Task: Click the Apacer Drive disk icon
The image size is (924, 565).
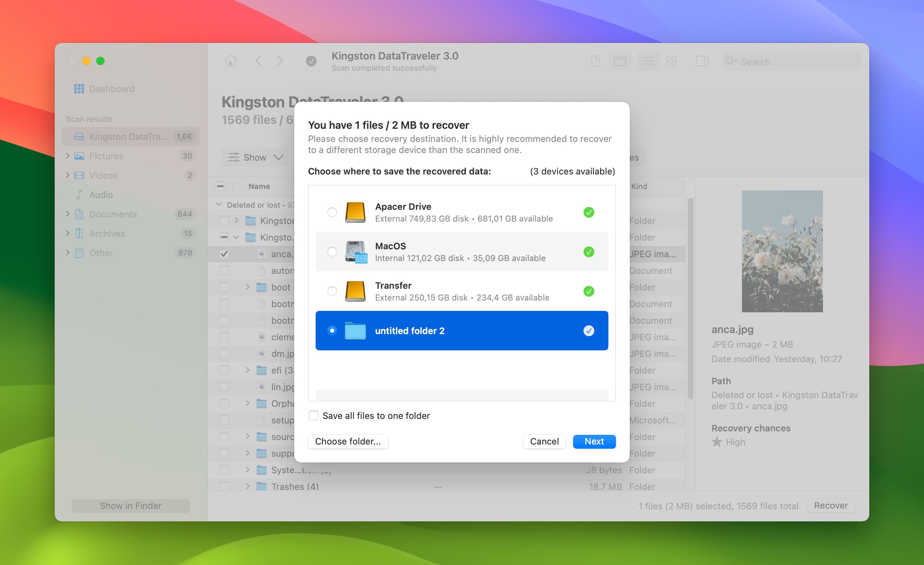Action: click(x=355, y=212)
